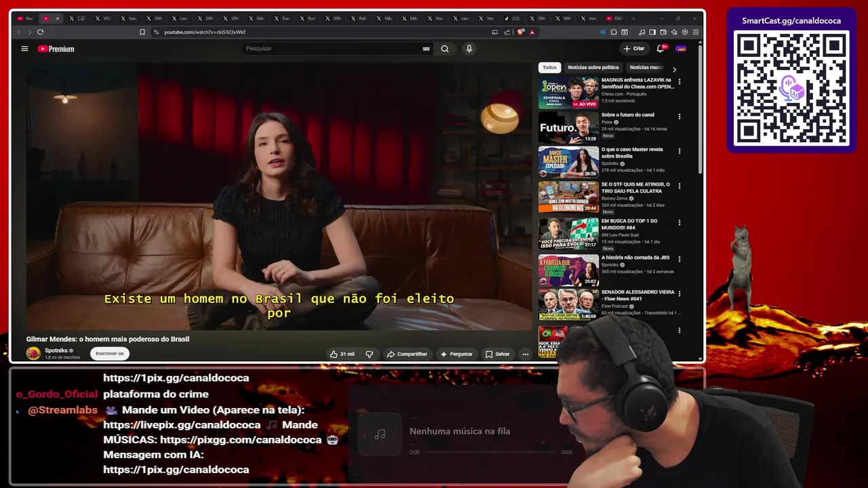This screenshot has height=488, width=868.
Task: Go back in the browser history
Action: 19,32
